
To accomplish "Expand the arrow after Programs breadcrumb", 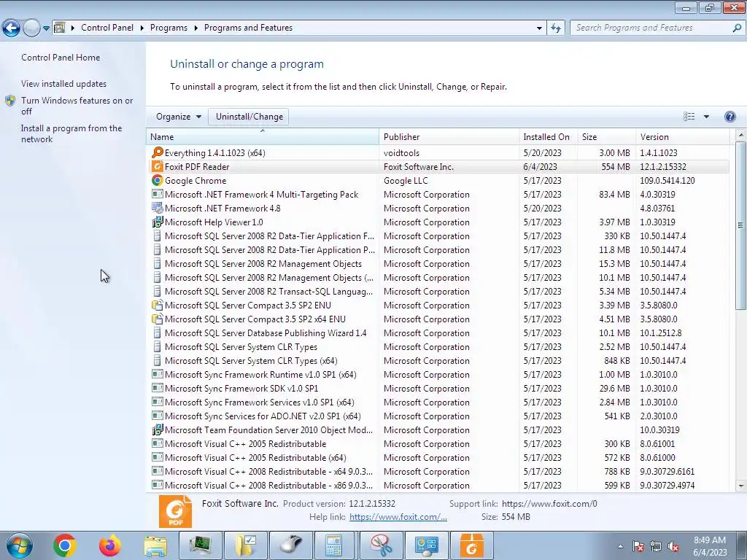I will point(196,28).
